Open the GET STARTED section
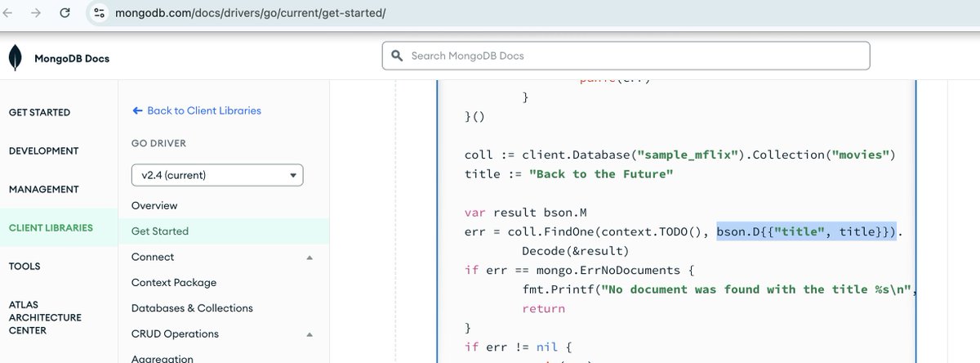 [39, 112]
